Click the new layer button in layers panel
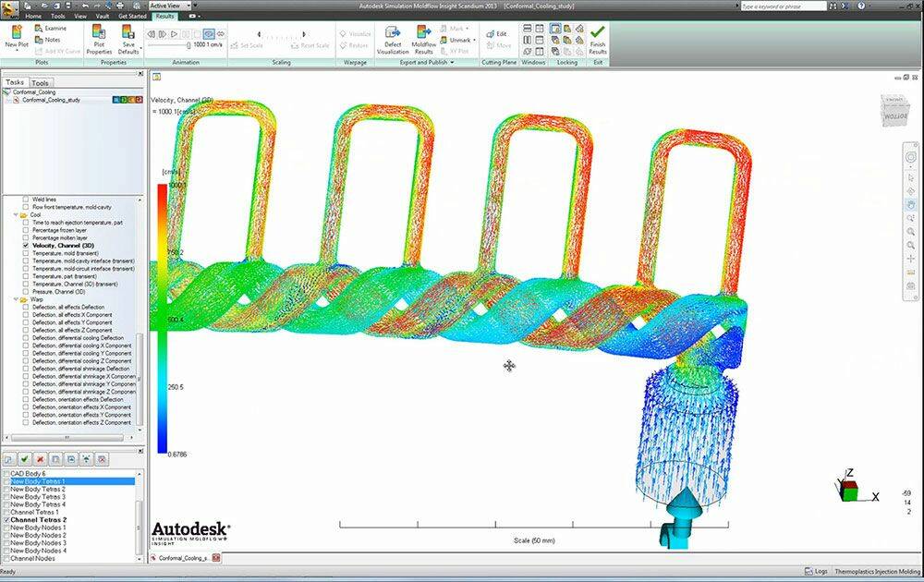This screenshot has width=924, height=582. [x=9, y=459]
